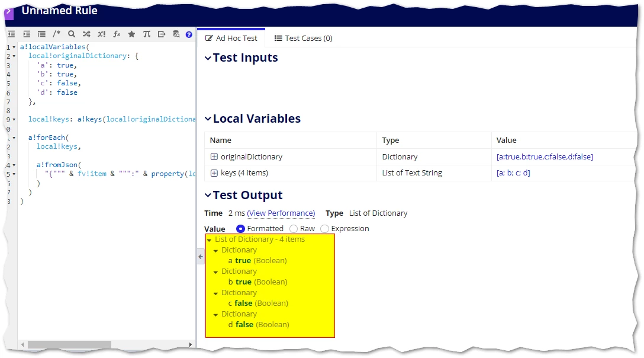Click the editor scrollbar right arrow
Viewport: 644px width, 358px height.
pyautogui.click(x=190, y=344)
